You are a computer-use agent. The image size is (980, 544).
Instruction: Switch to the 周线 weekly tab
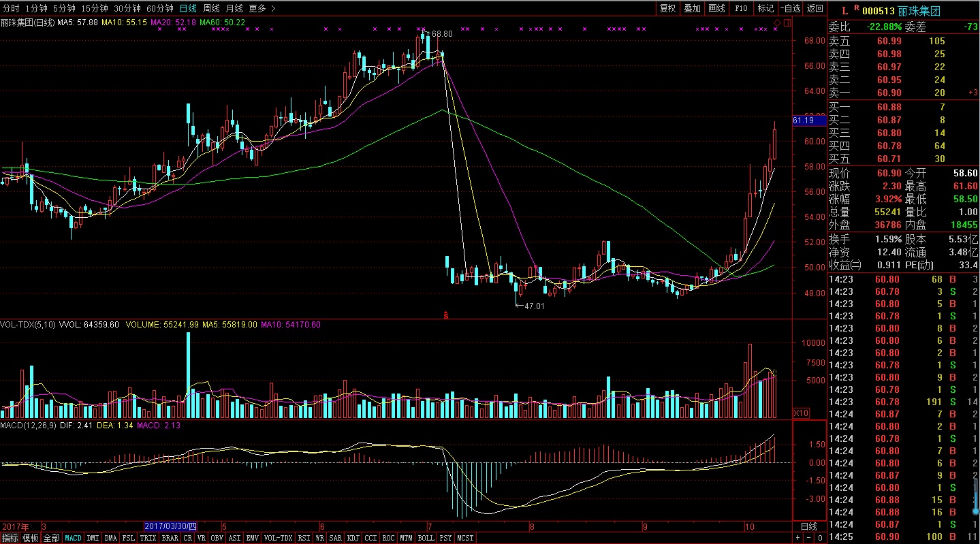tap(211, 8)
